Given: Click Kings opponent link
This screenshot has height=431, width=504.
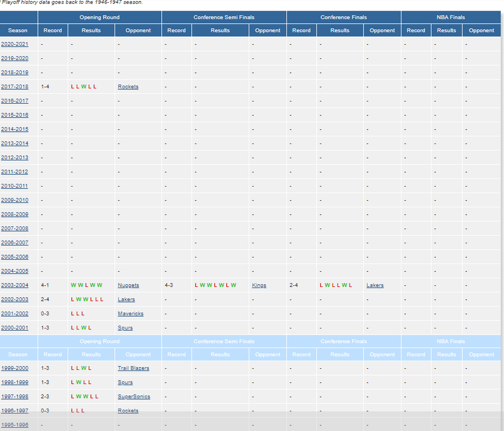Looking at the screenshot, I should point(259,285).
